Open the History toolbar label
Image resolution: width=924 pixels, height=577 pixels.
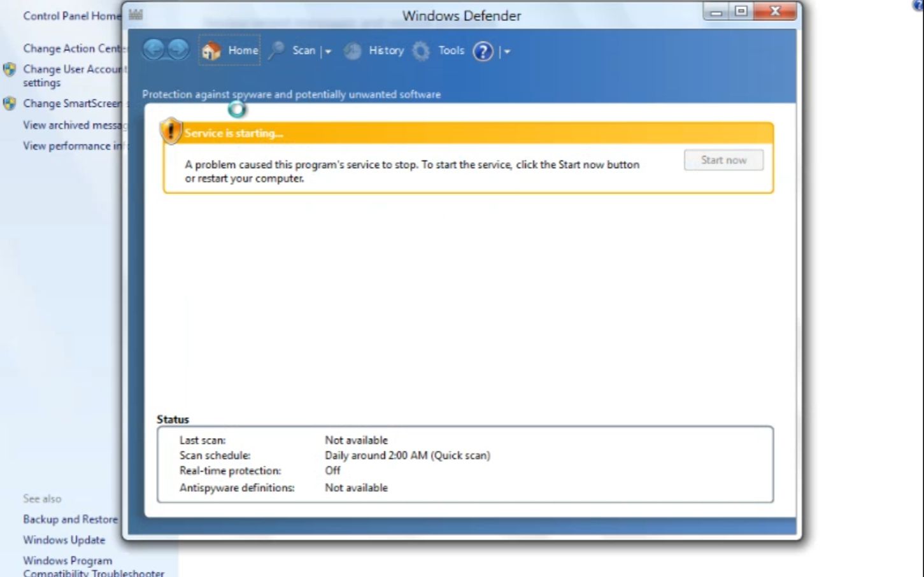coord(387,50)
